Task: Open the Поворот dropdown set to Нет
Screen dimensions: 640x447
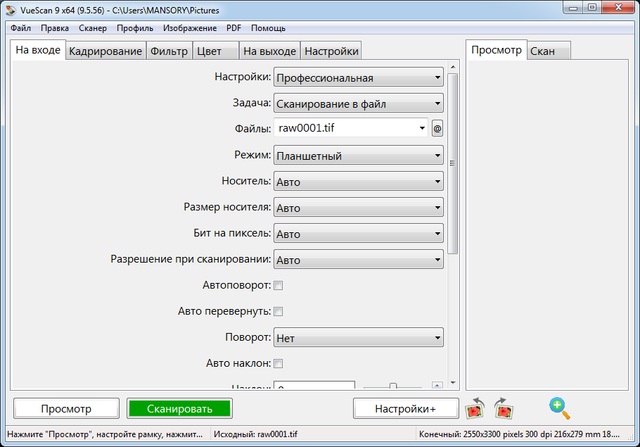Action: 358,338
